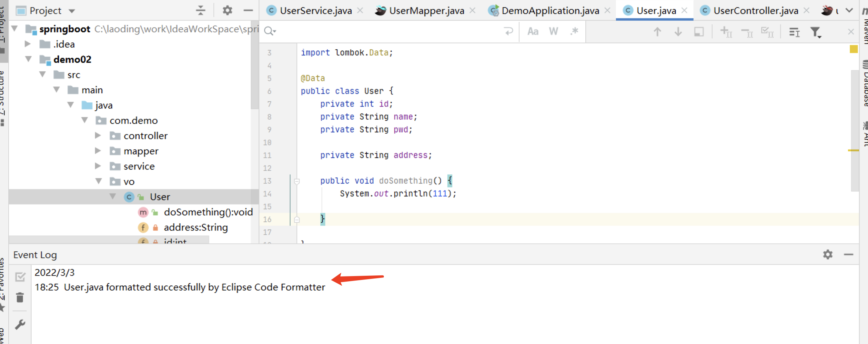Switch to DemoApplication.java tab
Screen dimensions: 868x344
pyautogui.click(x=550, y=11)
